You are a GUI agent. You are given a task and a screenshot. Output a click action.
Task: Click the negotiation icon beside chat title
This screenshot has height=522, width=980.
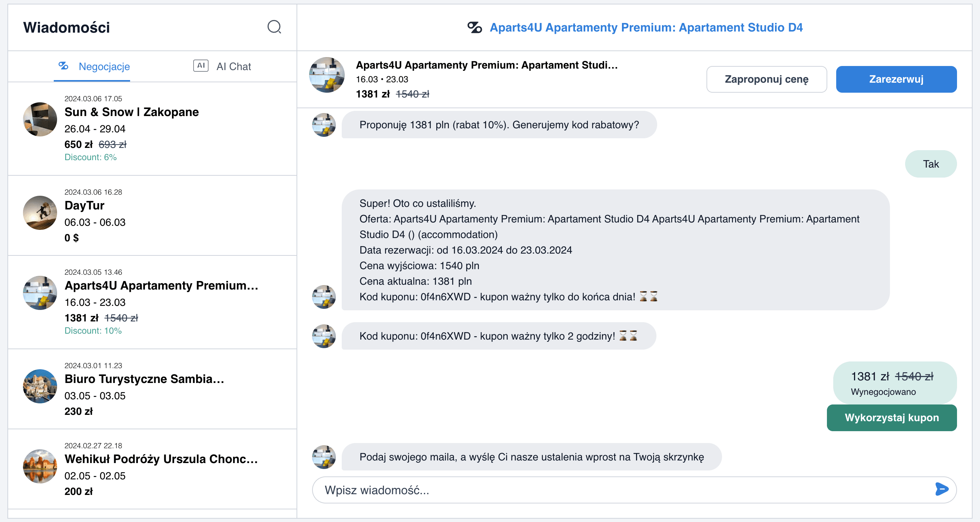coord(474,27)
